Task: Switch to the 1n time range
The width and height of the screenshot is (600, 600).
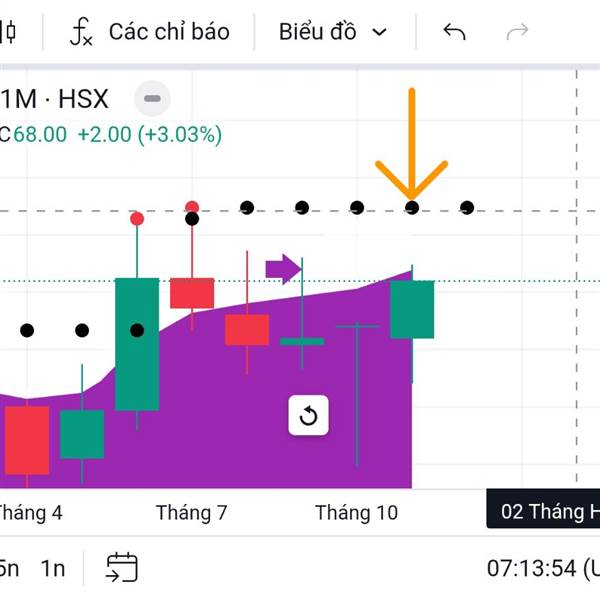Action: pyautogui.click(x=53, y=568)
